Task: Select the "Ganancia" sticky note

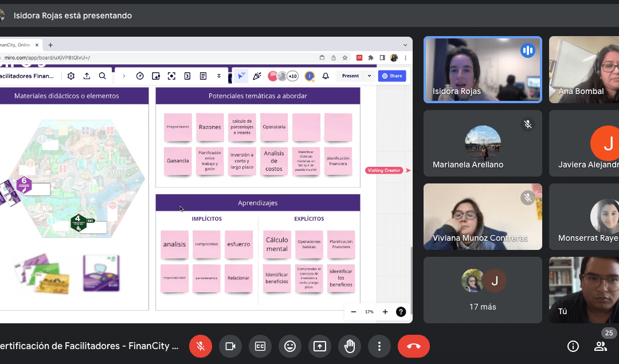Action: 178,161
